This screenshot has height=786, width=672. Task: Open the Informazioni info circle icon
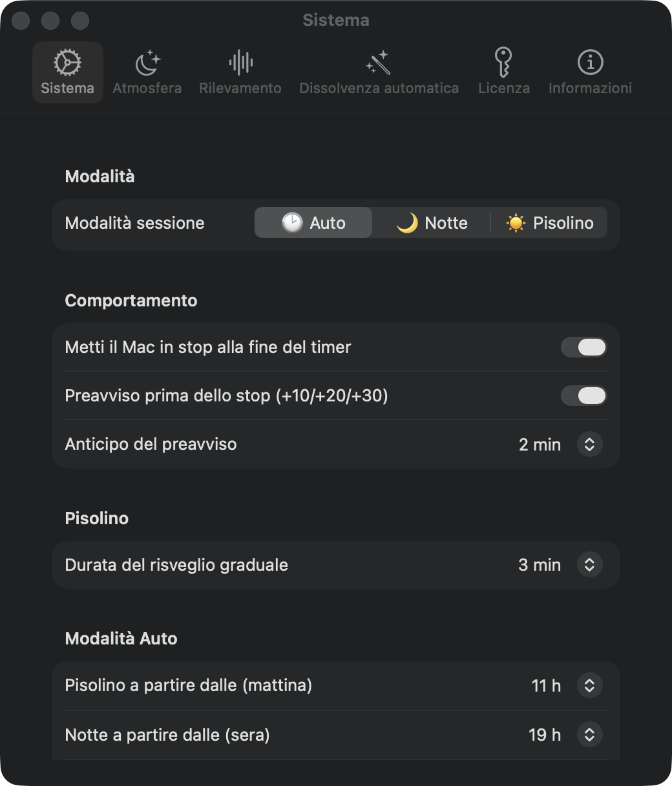tap(590, 63)
